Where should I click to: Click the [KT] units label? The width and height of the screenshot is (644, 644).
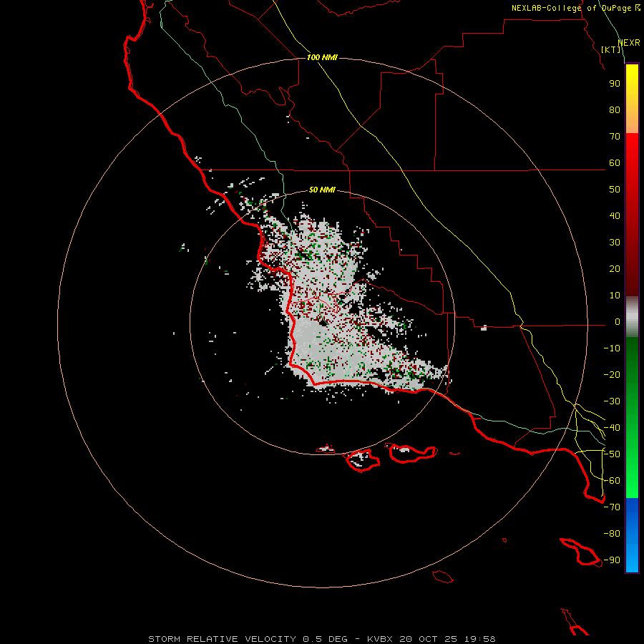coord(611,49)
